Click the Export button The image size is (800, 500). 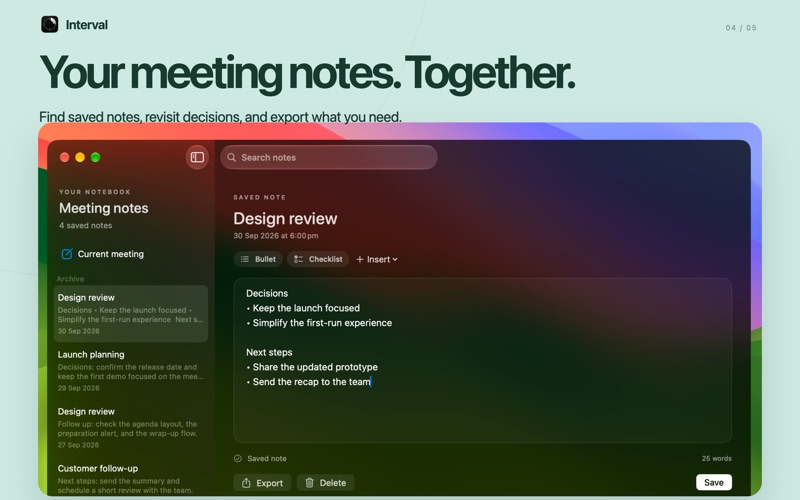click(262, 483)
